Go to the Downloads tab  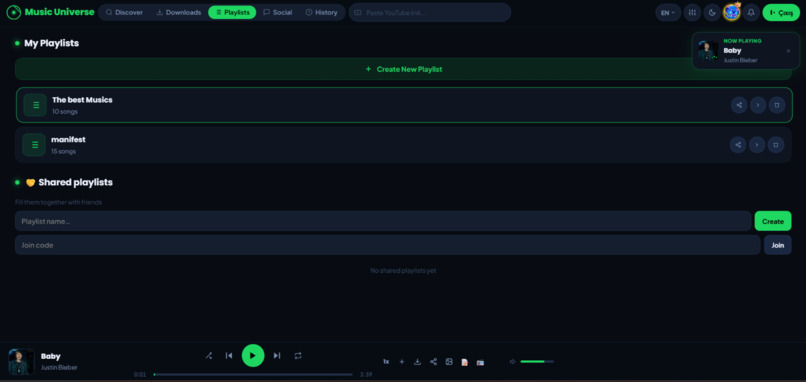[179, 12]
